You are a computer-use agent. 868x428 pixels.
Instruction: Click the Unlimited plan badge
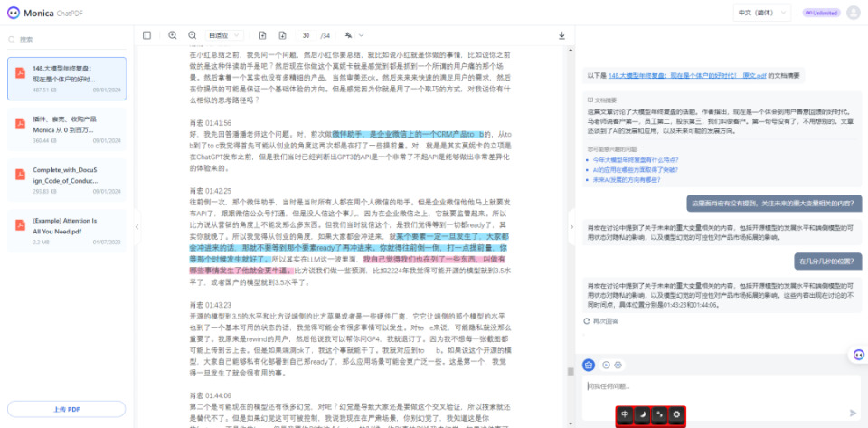click(822, 13)
